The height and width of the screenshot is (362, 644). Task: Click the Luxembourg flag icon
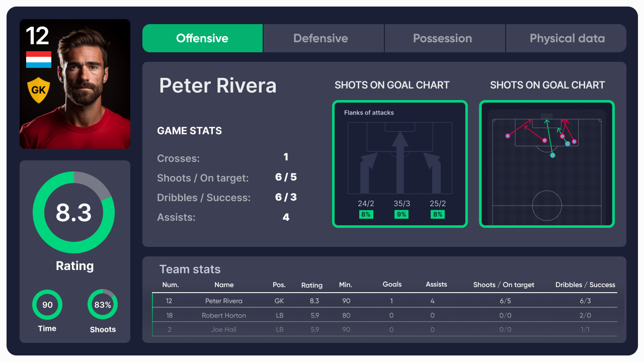[x=39, y=59]
